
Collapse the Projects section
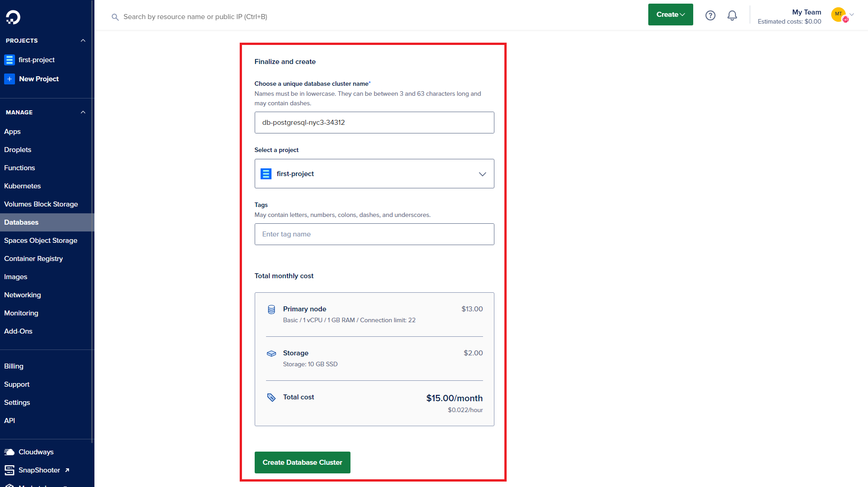click(83, 41)
